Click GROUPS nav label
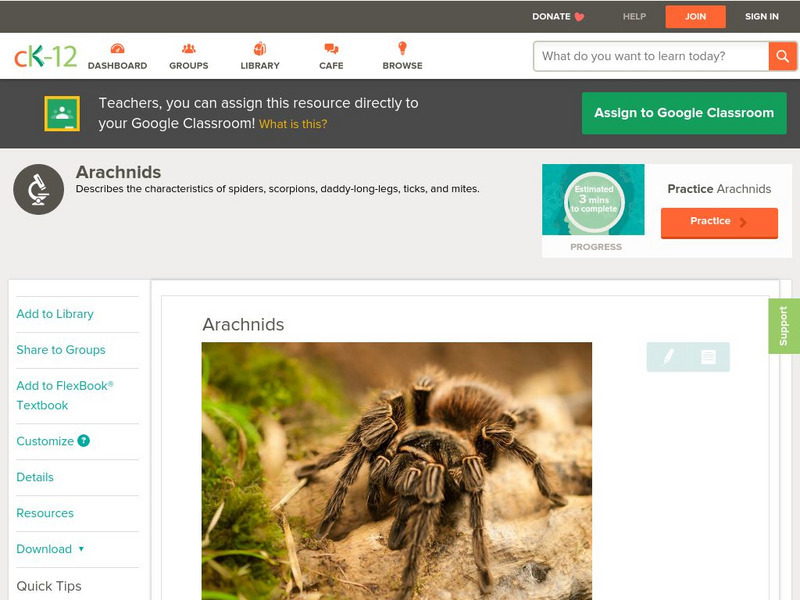800x600 pixels. click(x=189, y=66)
